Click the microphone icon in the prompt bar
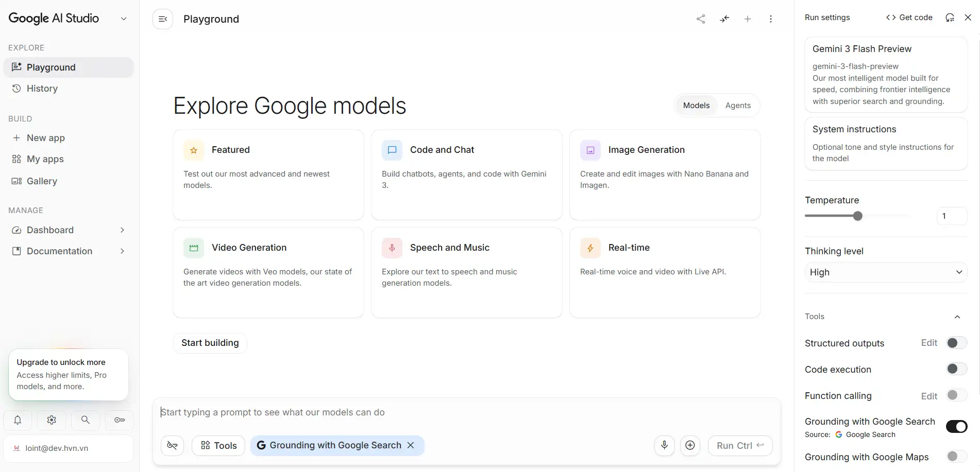This screenshot has height=472, width=980. click(665, 445)
